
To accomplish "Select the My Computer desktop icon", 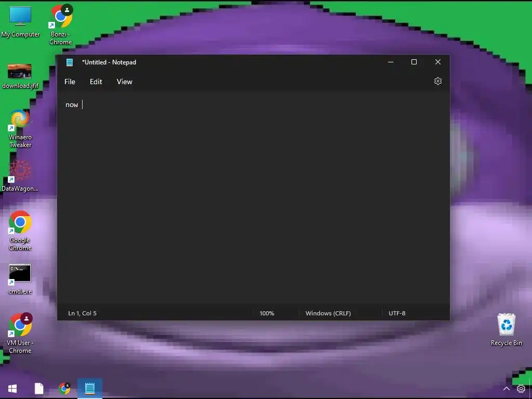I will [x=20, y=22].
